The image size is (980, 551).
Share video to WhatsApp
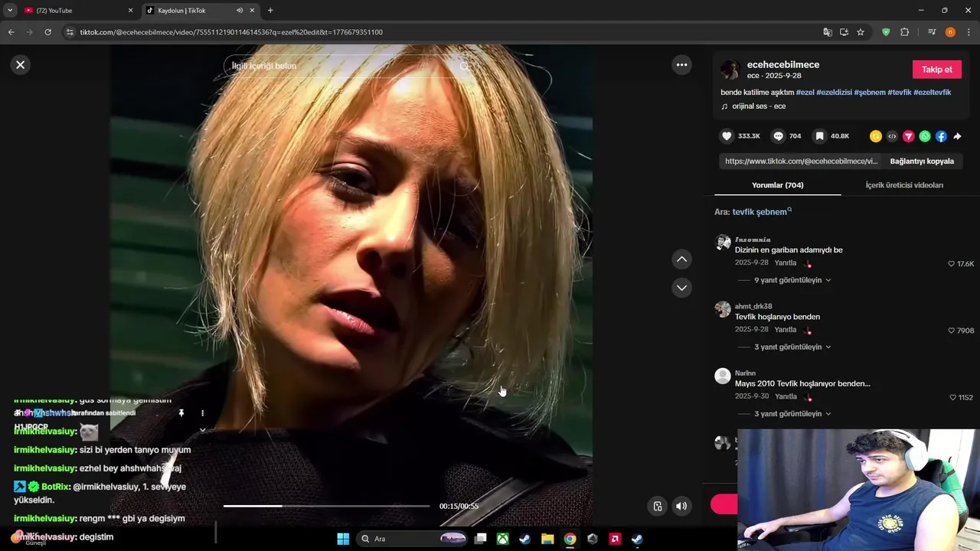925,136
